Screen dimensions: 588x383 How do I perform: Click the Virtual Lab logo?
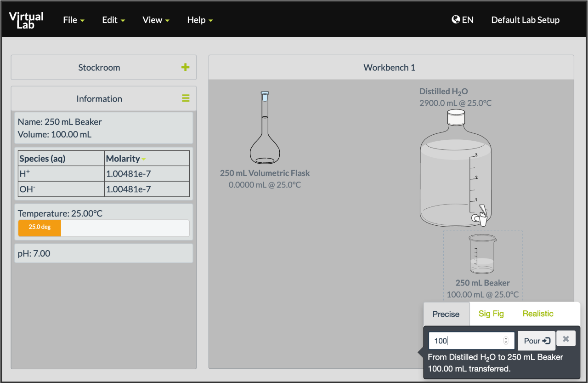27,20
